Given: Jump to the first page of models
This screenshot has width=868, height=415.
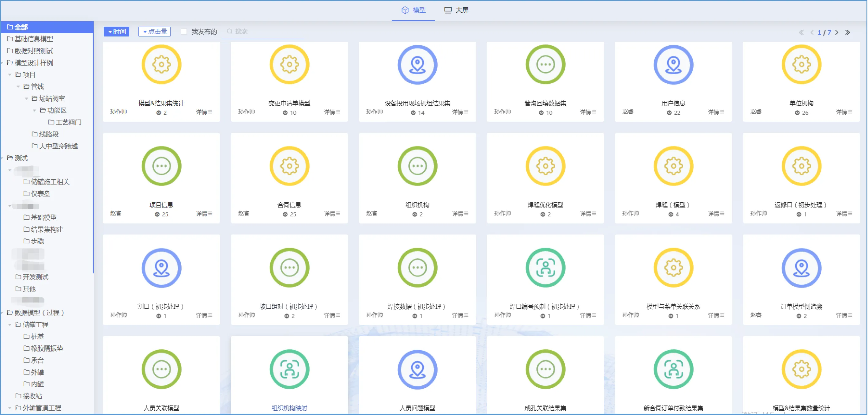Looking at the screenshot, I should (801, 32).
